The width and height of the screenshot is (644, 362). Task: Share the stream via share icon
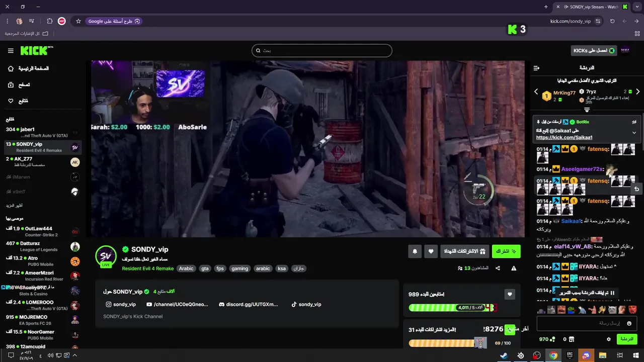(x=498, y=268)
